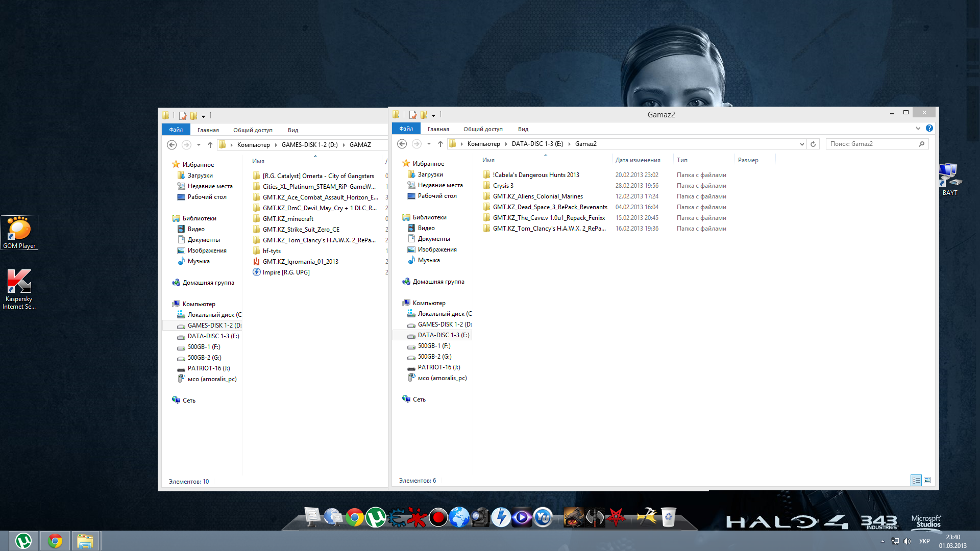980x551 pixels.
Task: Open the Recycle Bin in the dock
Action: click(668, 517)
